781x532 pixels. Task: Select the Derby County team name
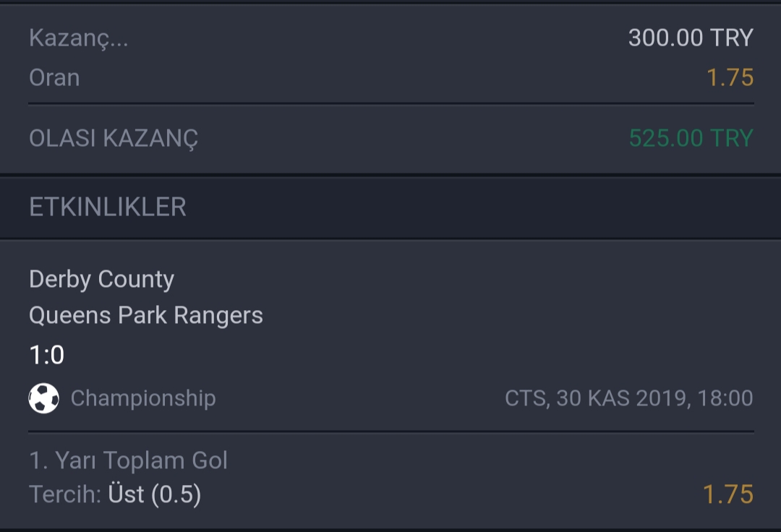102,279
